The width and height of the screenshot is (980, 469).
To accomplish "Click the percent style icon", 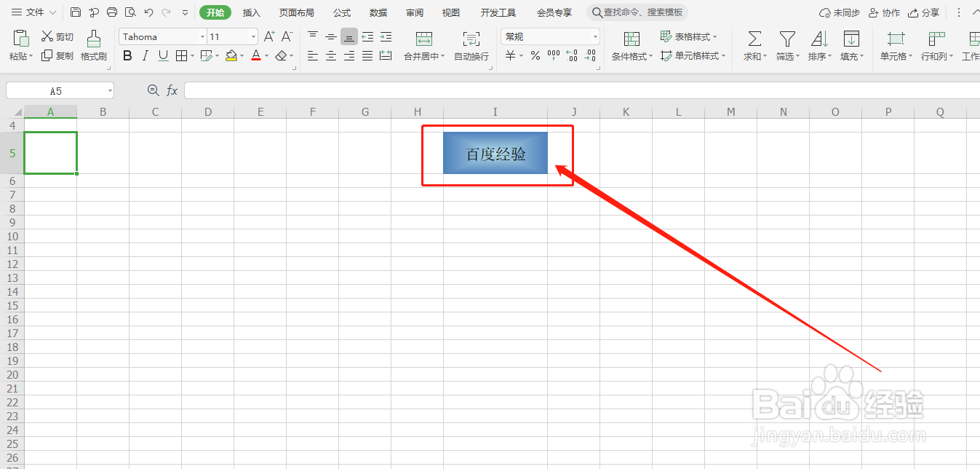I will pyautogui.click(x=535, y=55).
